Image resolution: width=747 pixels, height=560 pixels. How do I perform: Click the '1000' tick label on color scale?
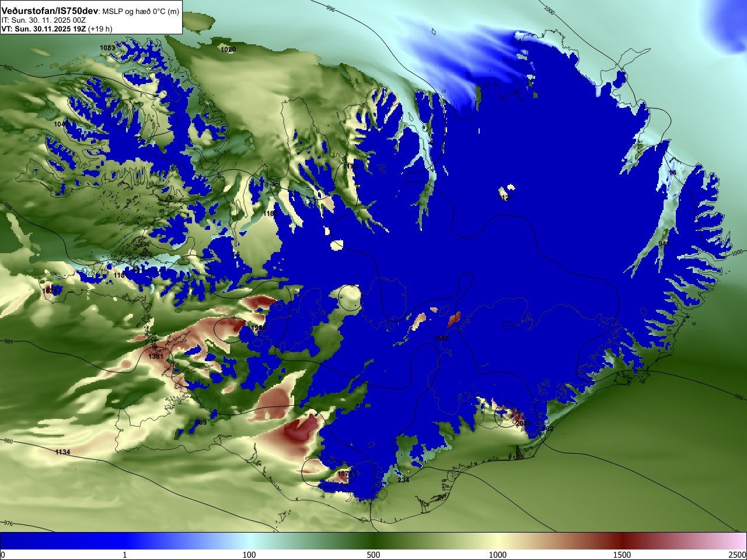pyautogui.click(x=498, y=555)
